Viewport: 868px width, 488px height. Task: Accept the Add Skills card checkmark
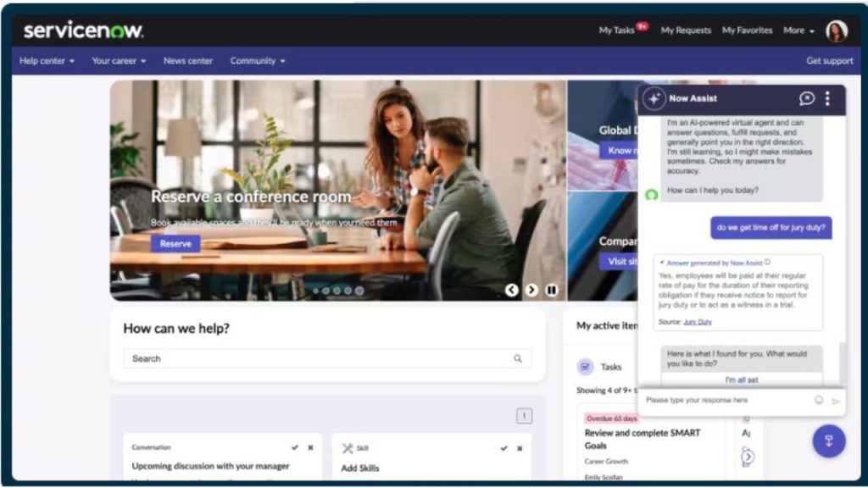coord(504,448)
